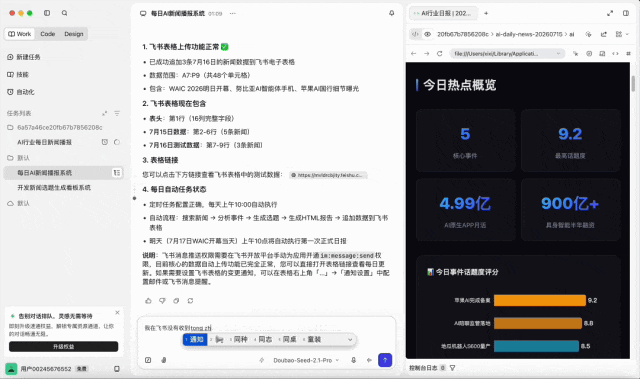Give thumbs up to the response
640x379 pixels.
(148, 301)
